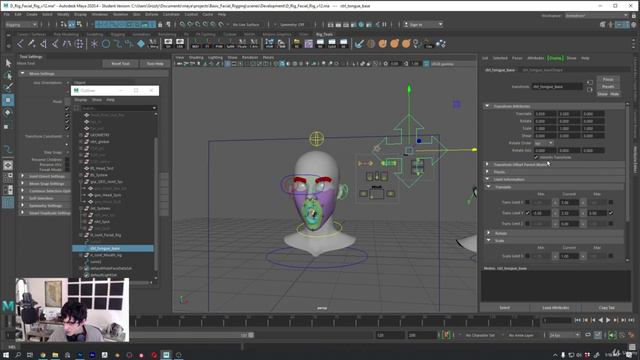The width and height of the screenshot is (640, 360).
Task: Click the range slider handle at 120
Action: coord(251,335)
